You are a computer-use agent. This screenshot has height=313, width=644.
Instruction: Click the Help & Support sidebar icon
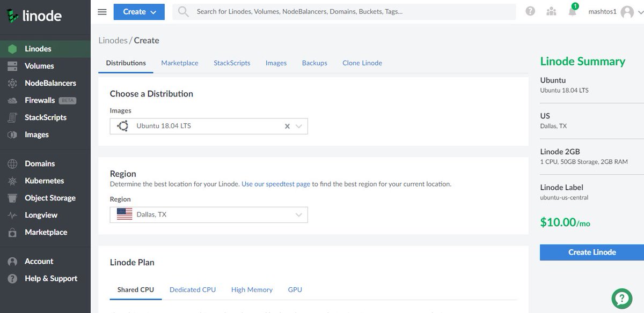pos(13,278)
